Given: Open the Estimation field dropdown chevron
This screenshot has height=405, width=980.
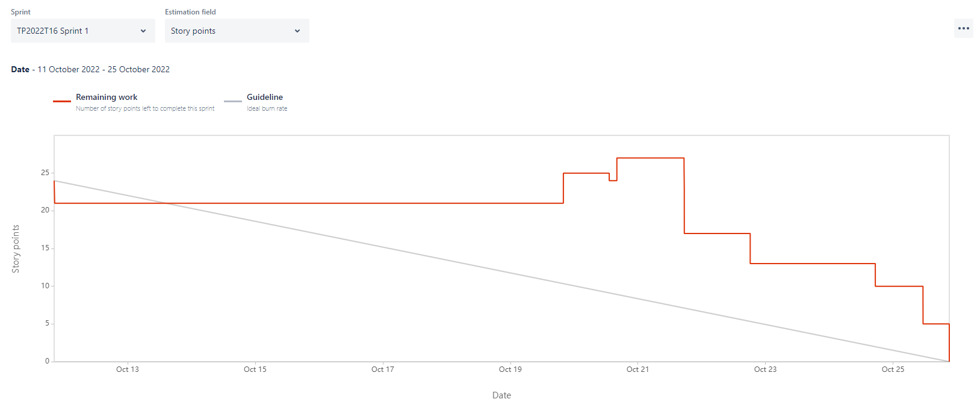Looking at the screenshot, I should coord(297,30).
